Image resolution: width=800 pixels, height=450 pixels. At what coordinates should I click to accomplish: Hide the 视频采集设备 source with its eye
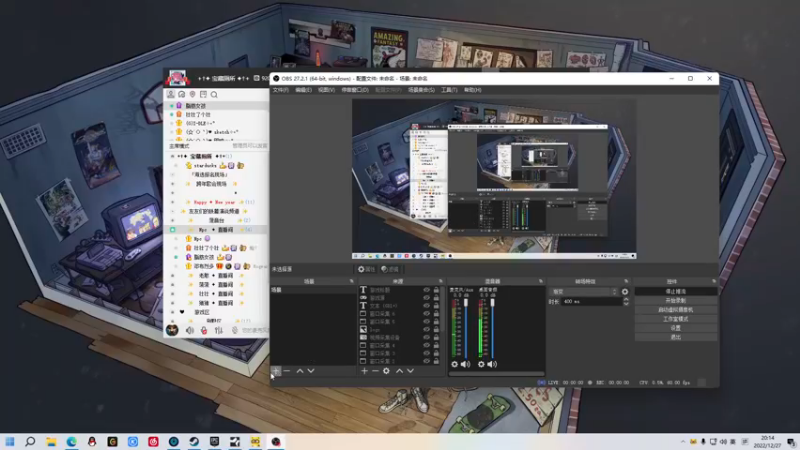(x=427, y=337)
